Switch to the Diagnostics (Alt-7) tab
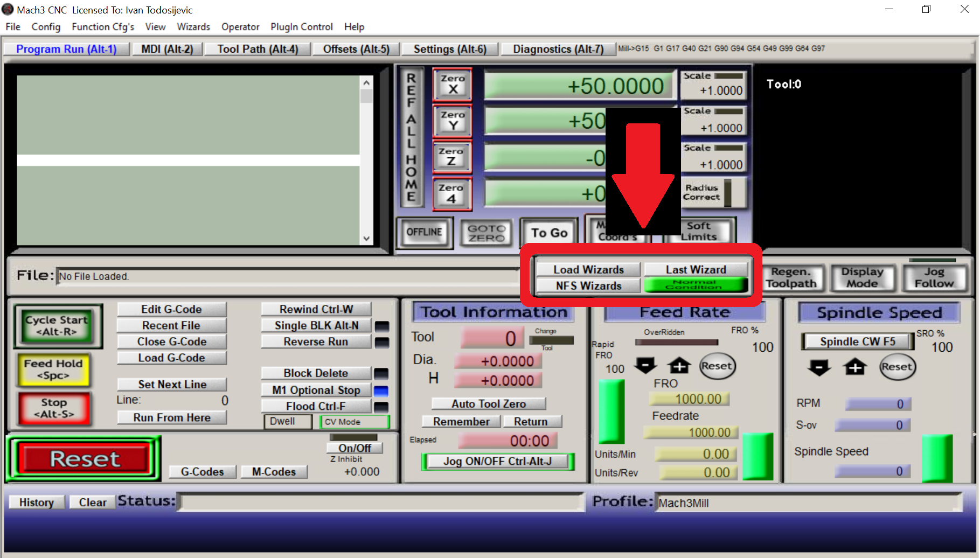 558,49
